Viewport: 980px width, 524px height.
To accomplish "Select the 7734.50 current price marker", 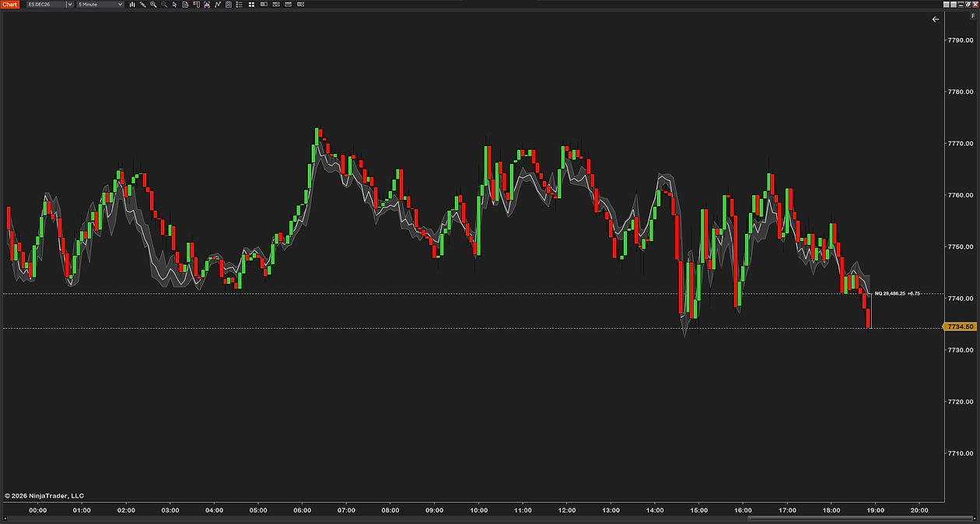I will [x=961, y=327].
